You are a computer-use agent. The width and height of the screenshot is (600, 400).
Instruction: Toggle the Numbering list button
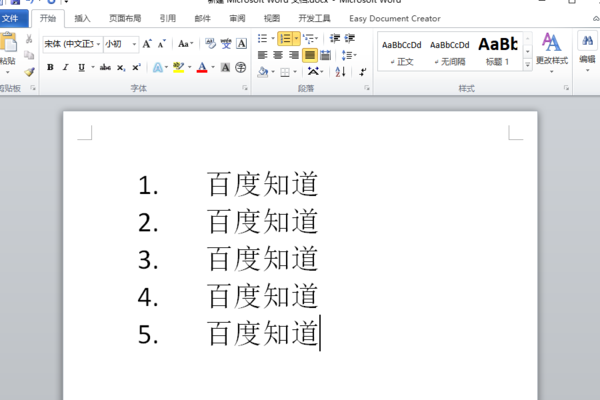285,38
